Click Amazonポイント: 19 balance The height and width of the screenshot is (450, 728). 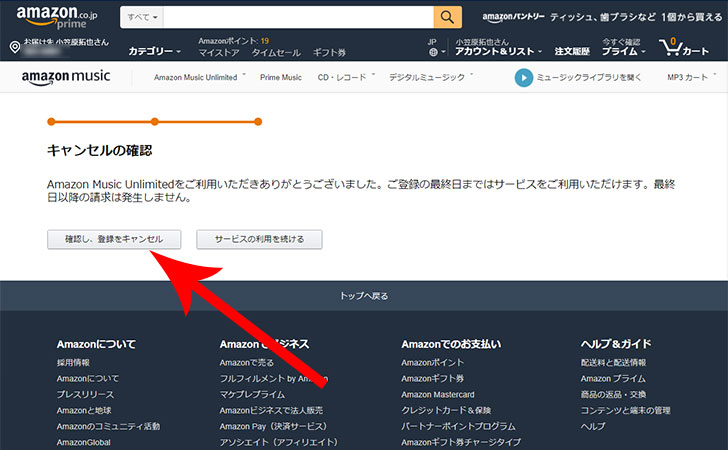[234, 41]
